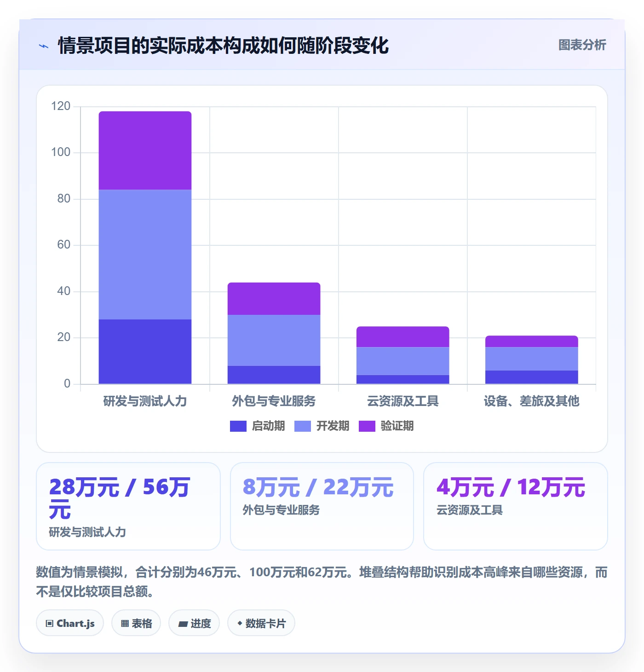Click the 研发与测试人力 开发期 bar segment
The width and height of the screenshot is (644, 672).
point(145,255)
